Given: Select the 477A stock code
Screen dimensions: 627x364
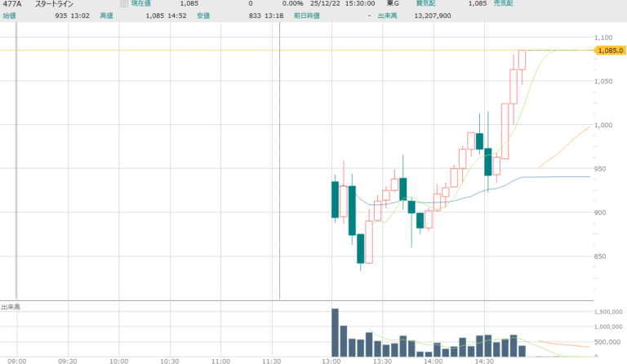Looking at the screenshot, I should pyautogui.click(x=11, y=4).
